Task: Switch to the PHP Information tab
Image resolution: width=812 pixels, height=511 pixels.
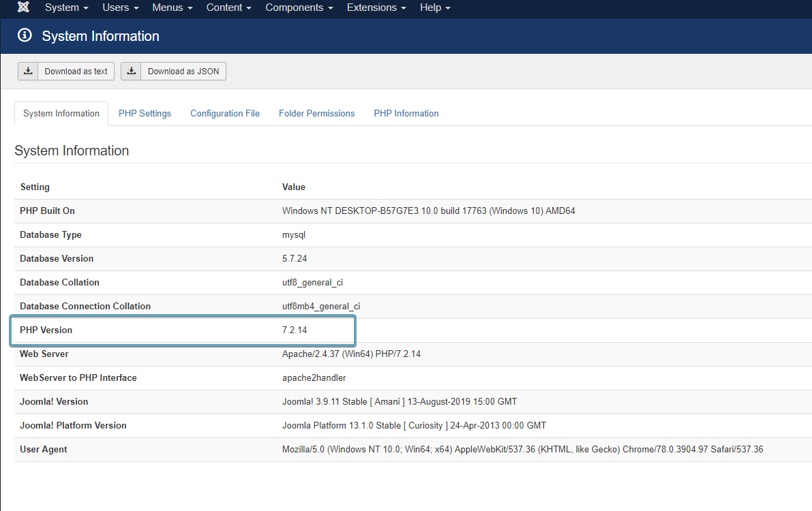Action: (406, 114)
